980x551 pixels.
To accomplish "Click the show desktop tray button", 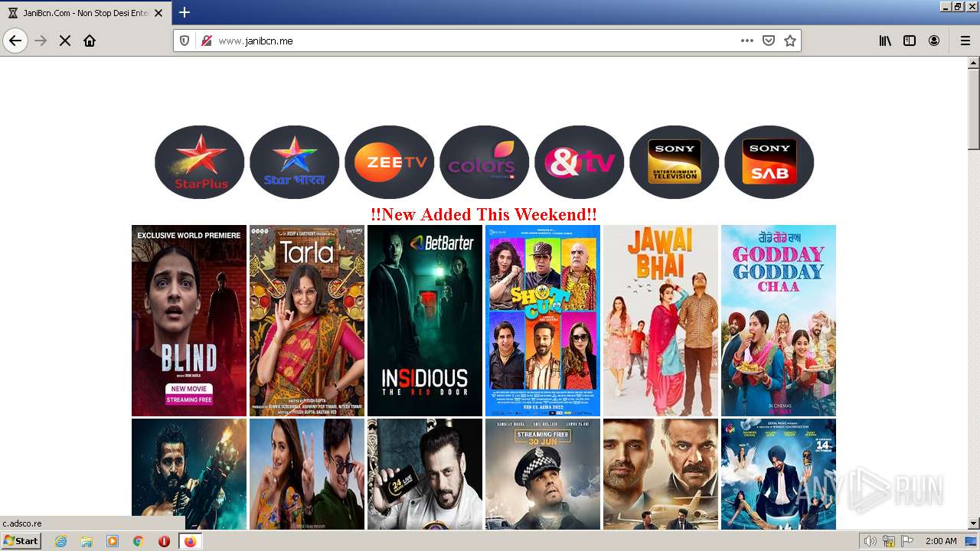I will coord(972,541).
